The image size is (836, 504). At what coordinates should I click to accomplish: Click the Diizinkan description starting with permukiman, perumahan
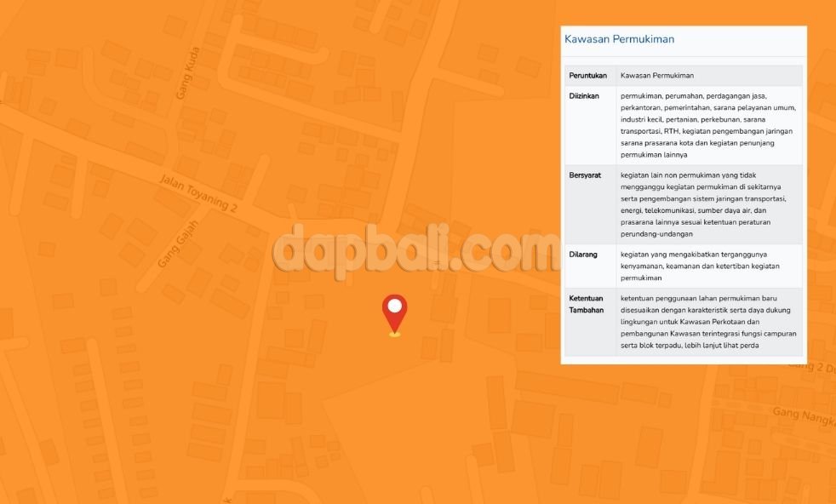(707, 125)
